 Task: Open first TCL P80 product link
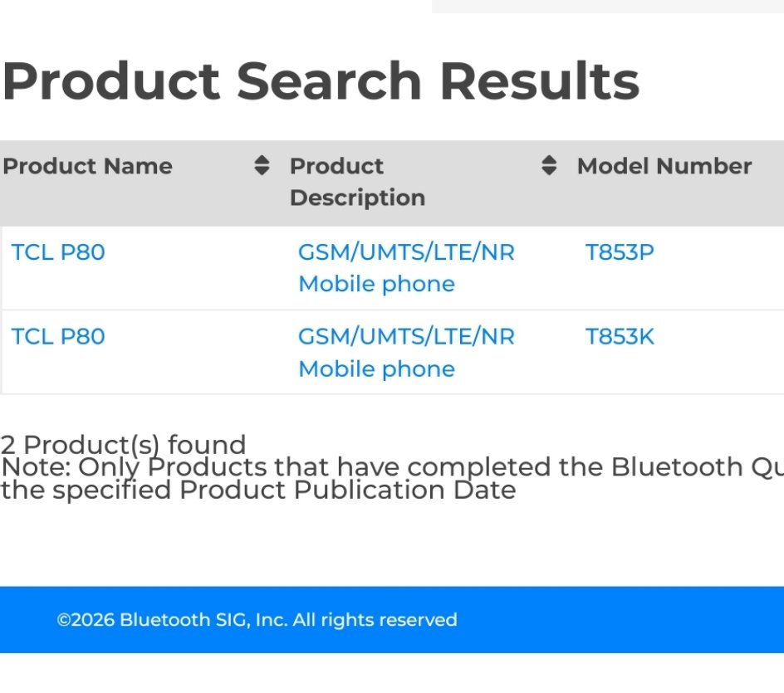58,252
